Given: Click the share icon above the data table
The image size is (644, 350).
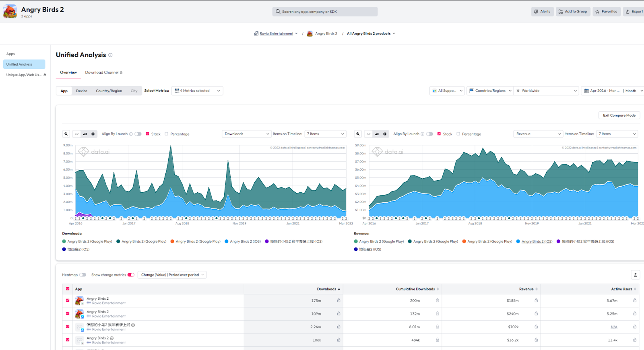Looking at the screenshot, I should coord(635,275).
